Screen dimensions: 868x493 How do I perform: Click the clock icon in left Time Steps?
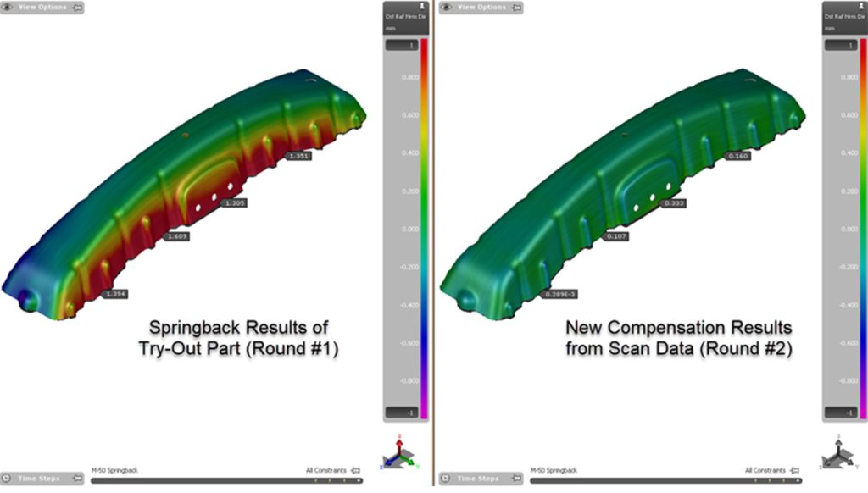click(x=8, y=479)
